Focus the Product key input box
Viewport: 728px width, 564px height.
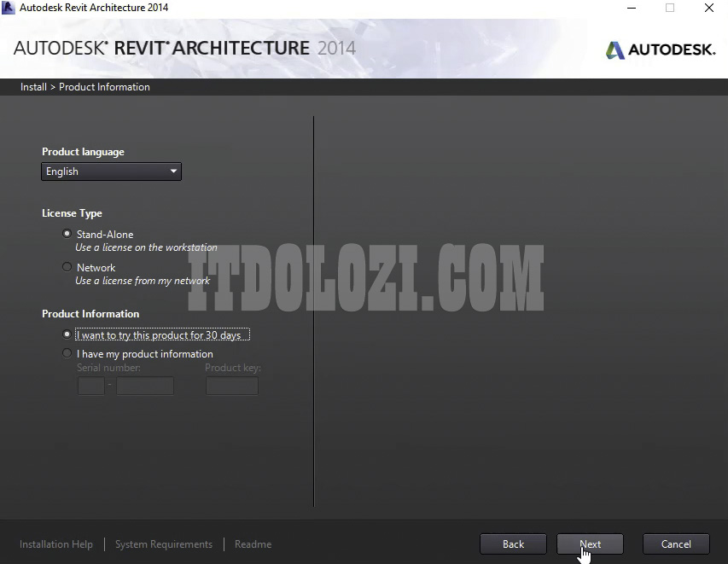[231, 387]
